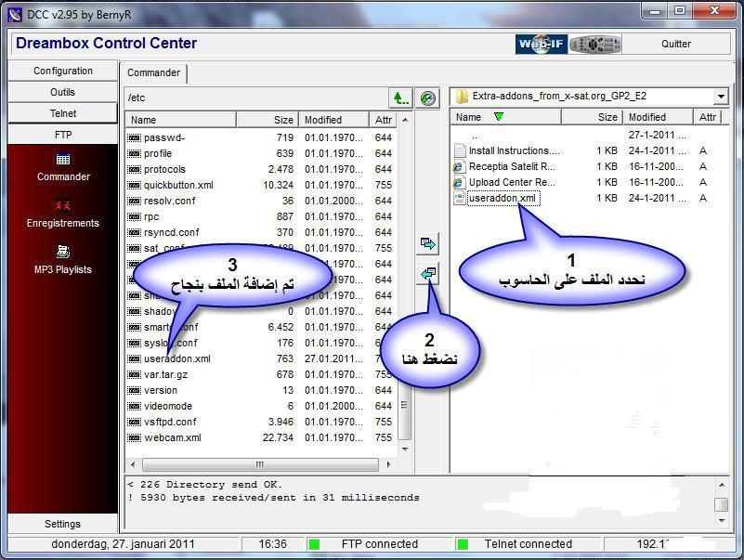This screenshot has width=744, height=560.
Task: Click the folder icon in the local path box
Action: coord(462,97)
